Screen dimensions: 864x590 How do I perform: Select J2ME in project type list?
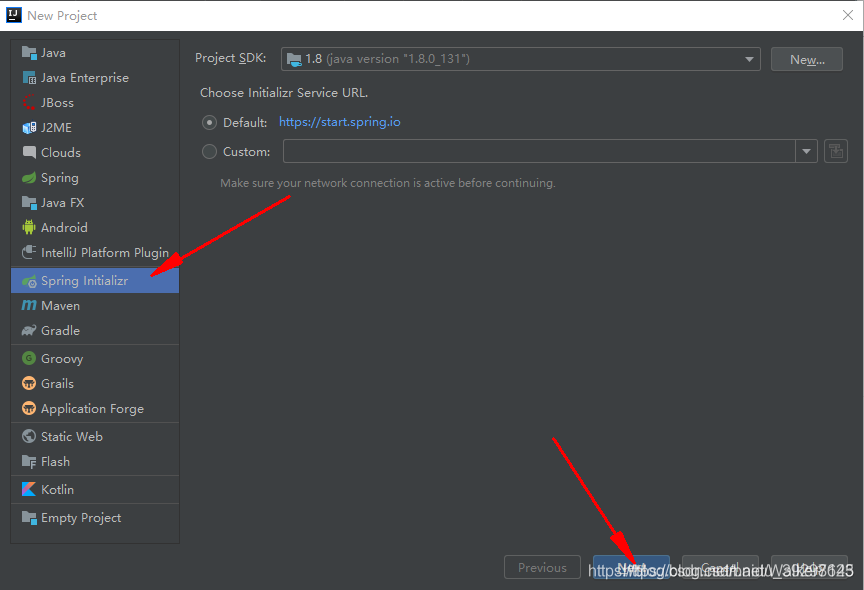[x=95, y=128]
